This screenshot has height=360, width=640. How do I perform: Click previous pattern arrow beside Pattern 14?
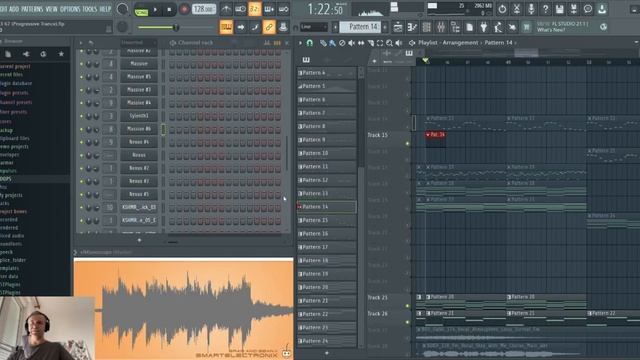pos(335,27)
